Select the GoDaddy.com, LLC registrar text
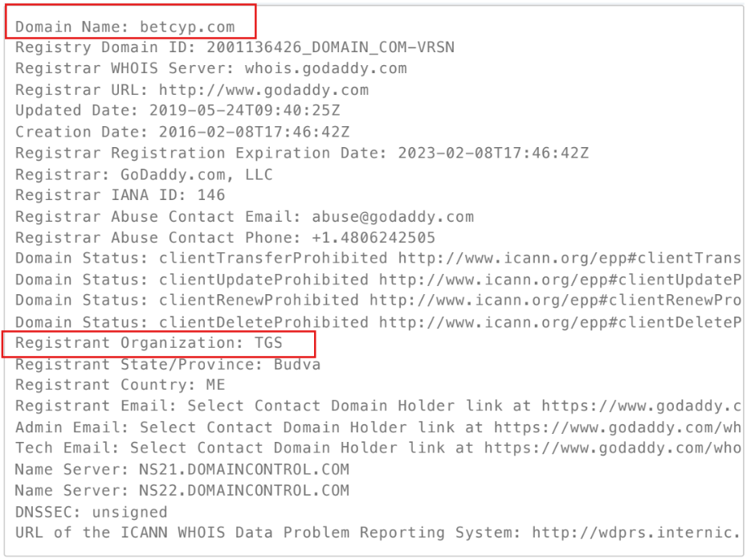747x560 pixels. coord(197,174)
